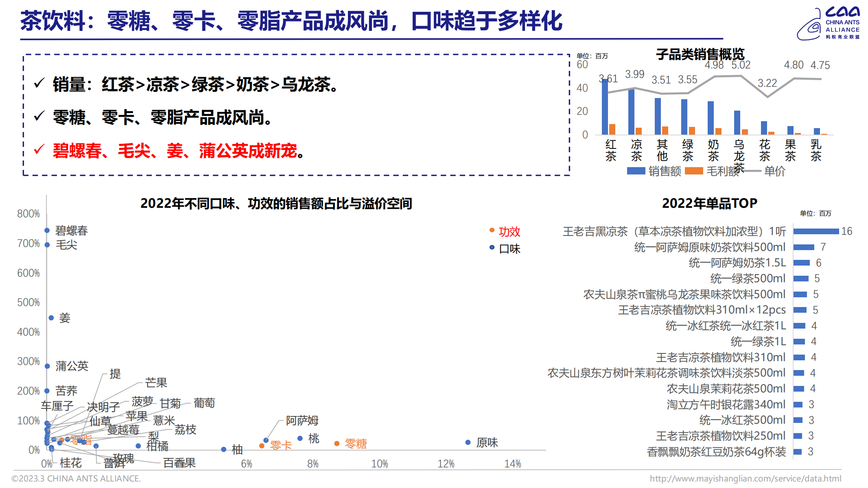Click the 姜 scatter point
This screenshot has height=488, width=868.
tap(51, 318)
